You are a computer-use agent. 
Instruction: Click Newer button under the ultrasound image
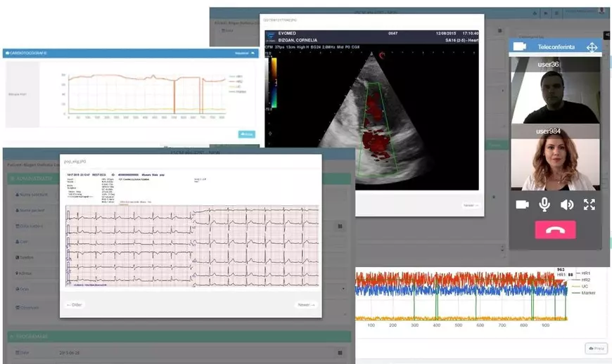click(x=471, y=205)
